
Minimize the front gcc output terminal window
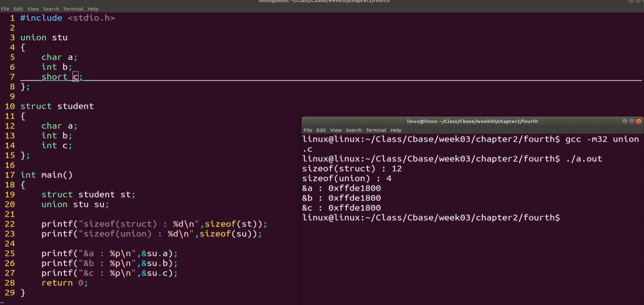[625, 121]
